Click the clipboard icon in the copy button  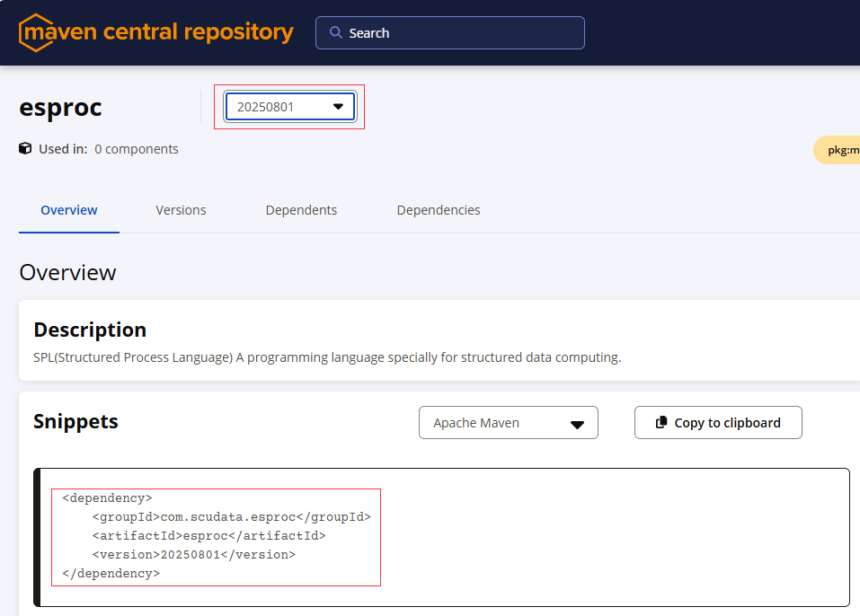point(661,422)
